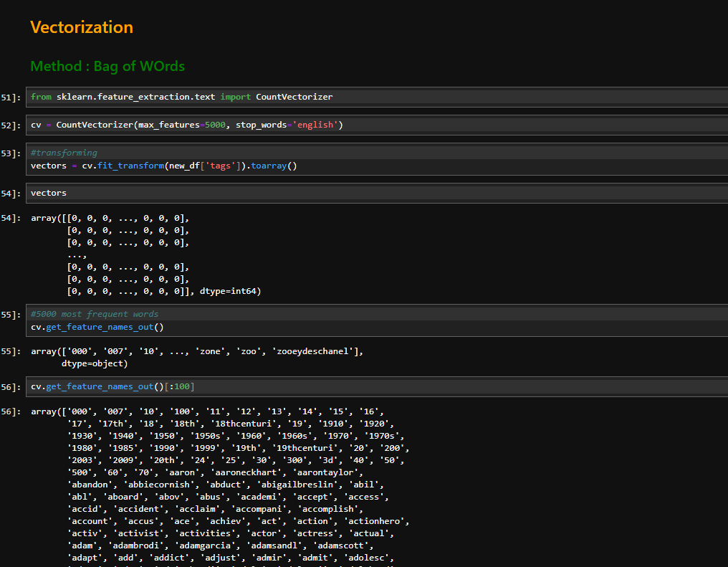Click the max_features value 5000
Viewport: 728px width, 567px height.
(x=215, y=125)
